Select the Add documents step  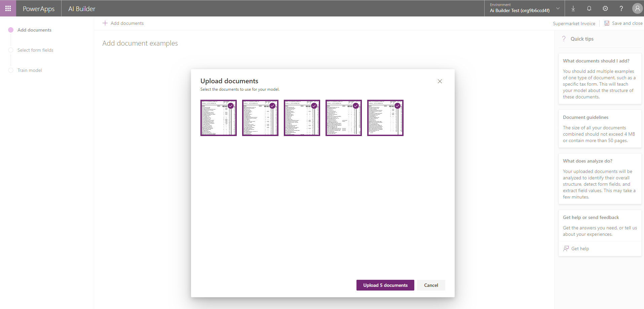click(34, 30)
